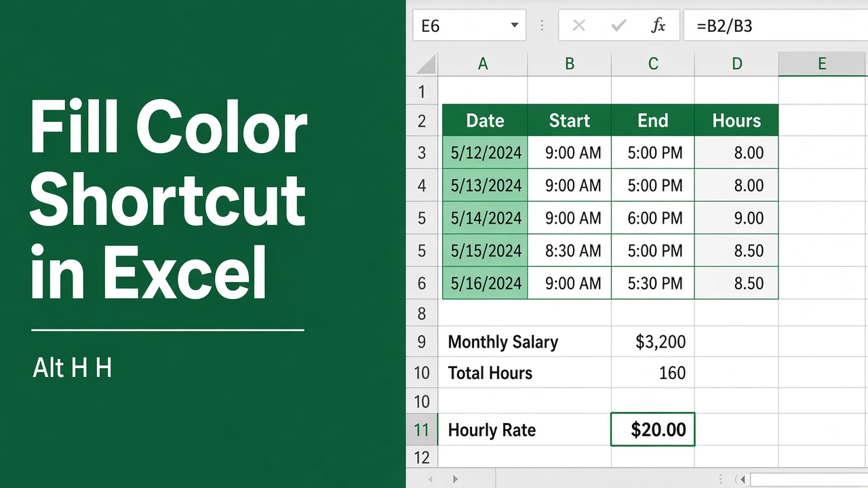Click the 8.00 hours cell in 5/12/2024 row

tap(736, 152)
